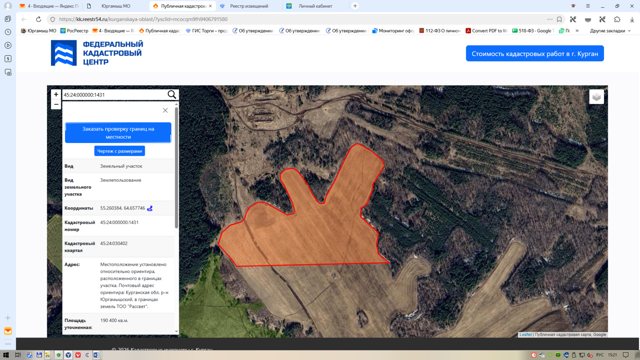
Task: Click the browser profile avatar
Action: [x=7, y=6]
